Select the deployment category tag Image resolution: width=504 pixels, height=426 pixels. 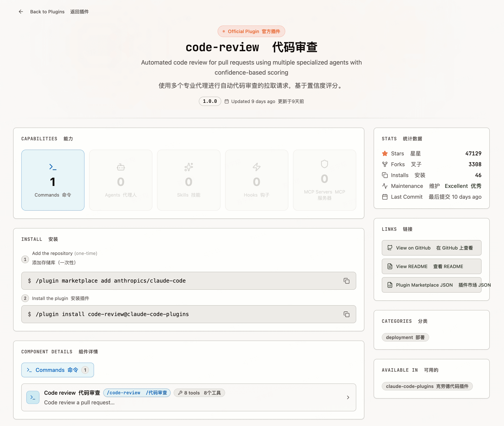[x=405, y=337]
